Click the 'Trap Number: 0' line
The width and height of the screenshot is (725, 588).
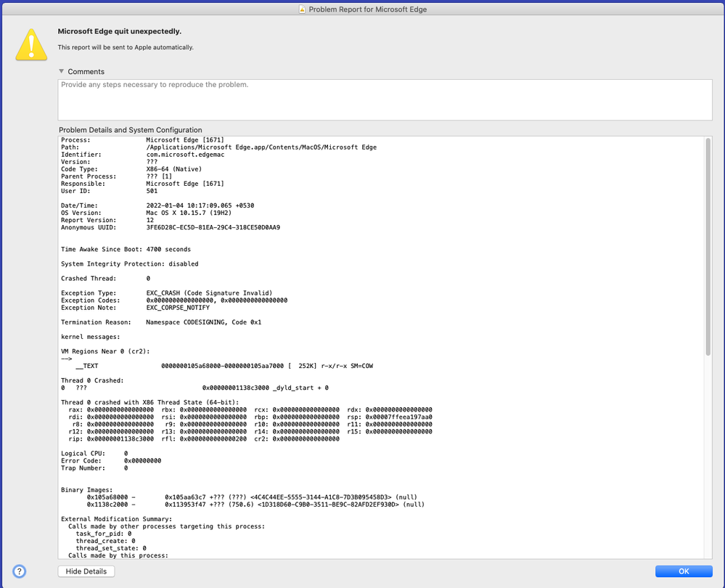tap(94, 468)
